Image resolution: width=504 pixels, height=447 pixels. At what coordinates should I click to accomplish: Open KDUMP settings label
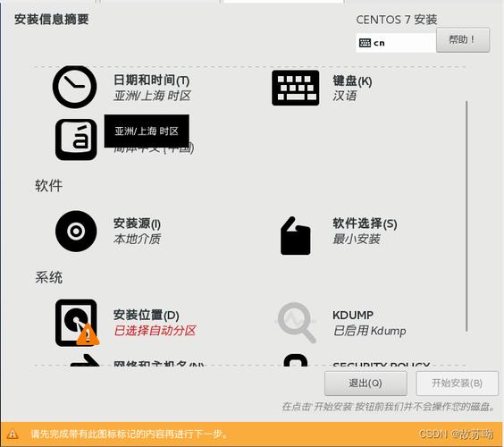click(x=353, y=316)
